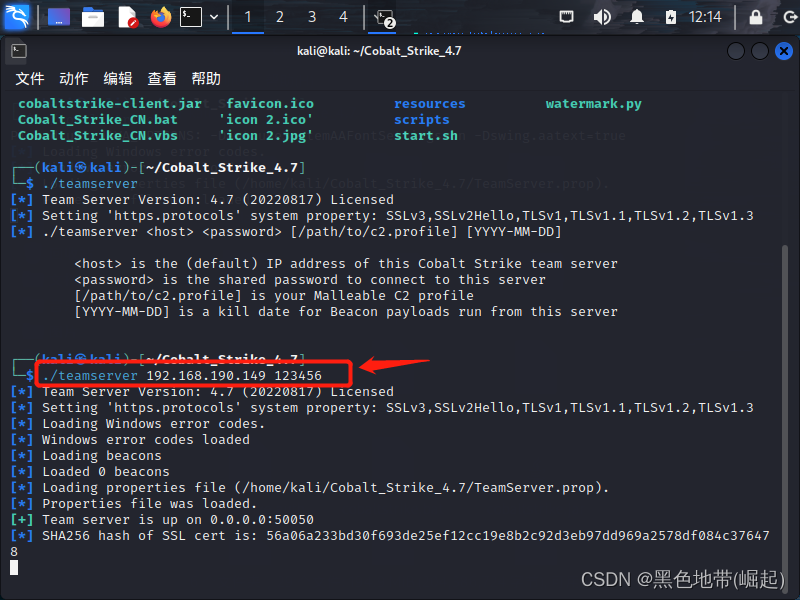Toggle mute via the speaker icon
Screen dimensions: 800x600
point(602,14)
